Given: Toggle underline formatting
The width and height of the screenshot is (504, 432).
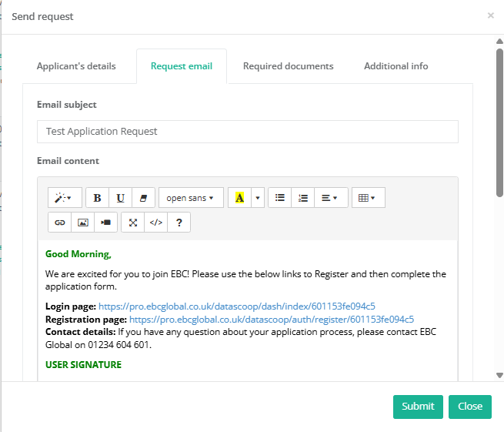Looking at the screenshot, I should coord(121,198).
